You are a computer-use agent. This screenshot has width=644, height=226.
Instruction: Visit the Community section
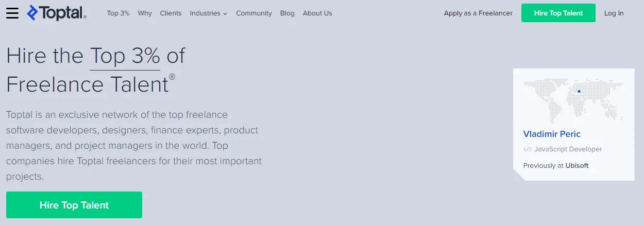click(x=254, y=13)
